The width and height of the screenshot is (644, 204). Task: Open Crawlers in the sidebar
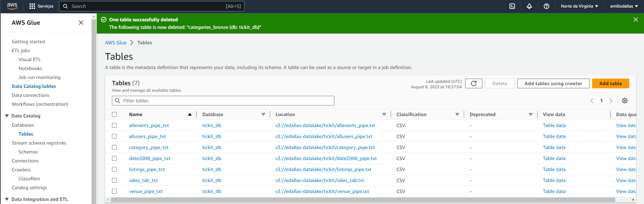[x=21, y=170]
